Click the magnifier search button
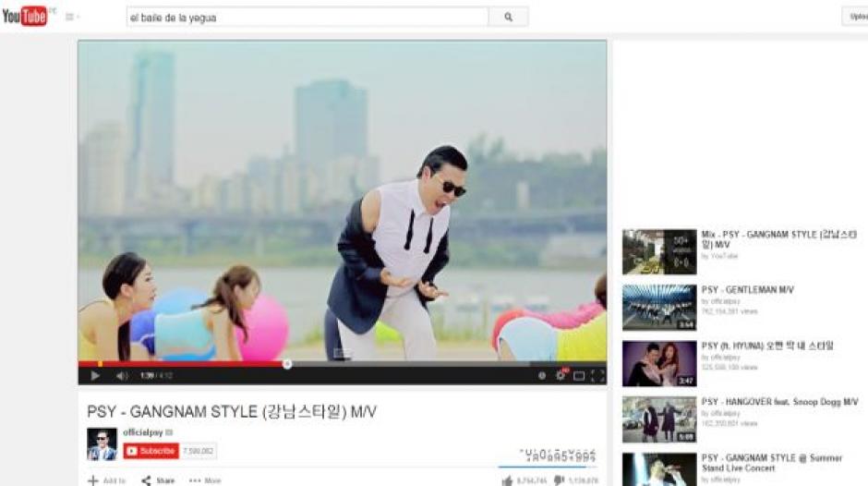 point(508,18)
